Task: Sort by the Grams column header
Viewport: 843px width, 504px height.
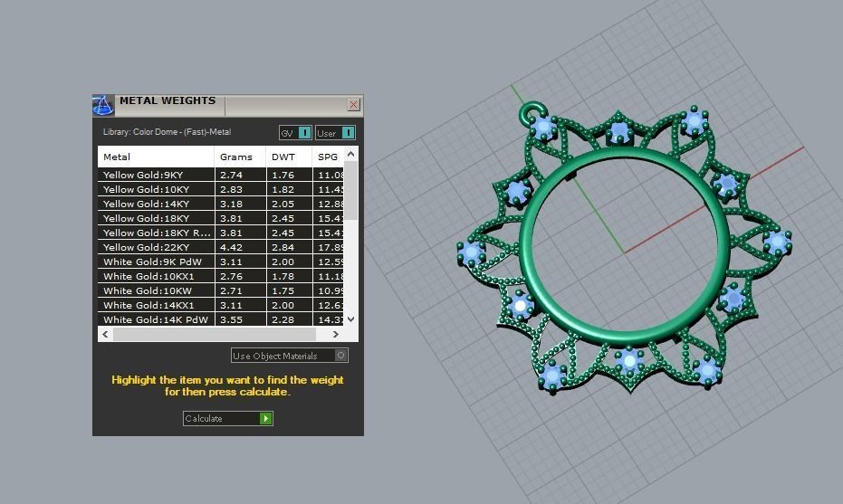Action: 240,157
